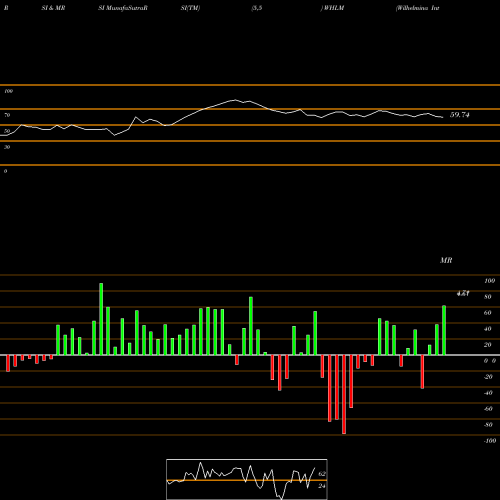Click the value 24 in mini chart

click(x=322, y=486)
